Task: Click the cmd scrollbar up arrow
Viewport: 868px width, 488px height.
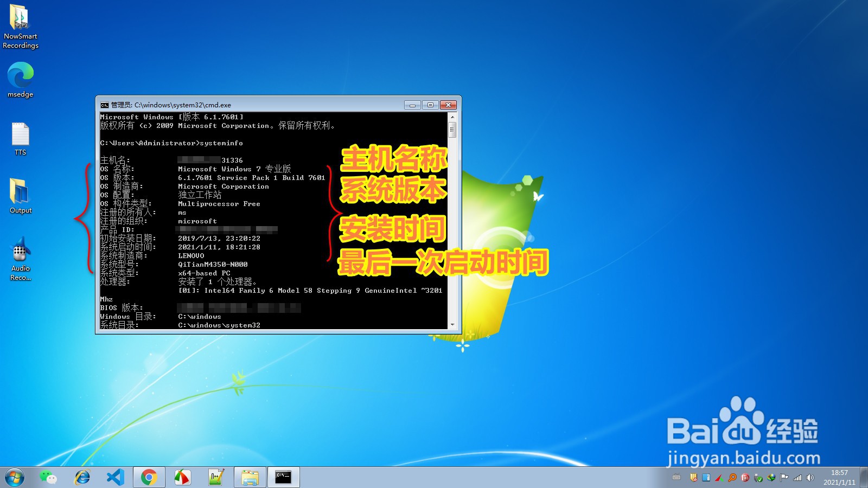Action: coord(452,117)
